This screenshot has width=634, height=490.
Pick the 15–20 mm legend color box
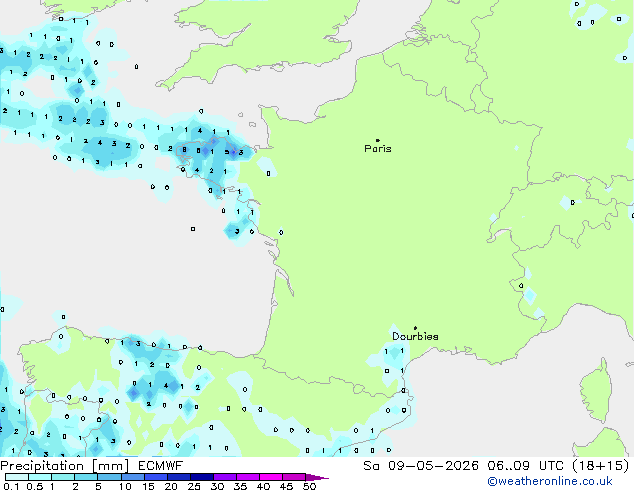[155, 477]
